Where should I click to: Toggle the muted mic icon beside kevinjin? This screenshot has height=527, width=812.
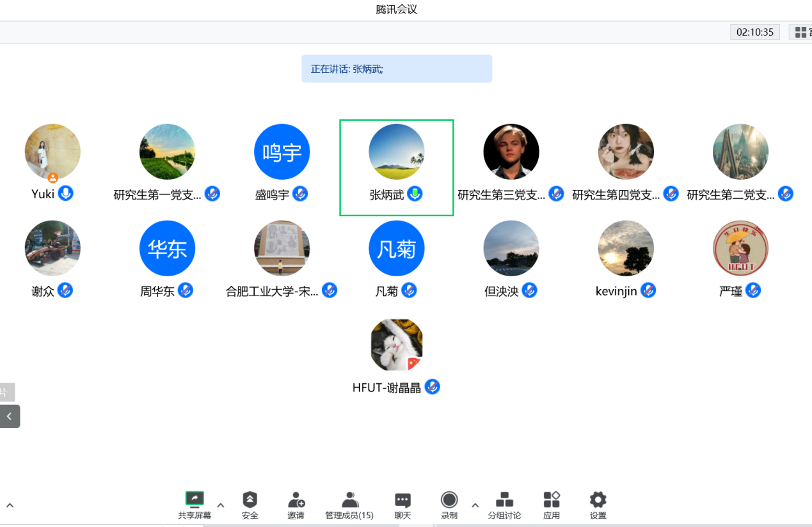(648, 290)
